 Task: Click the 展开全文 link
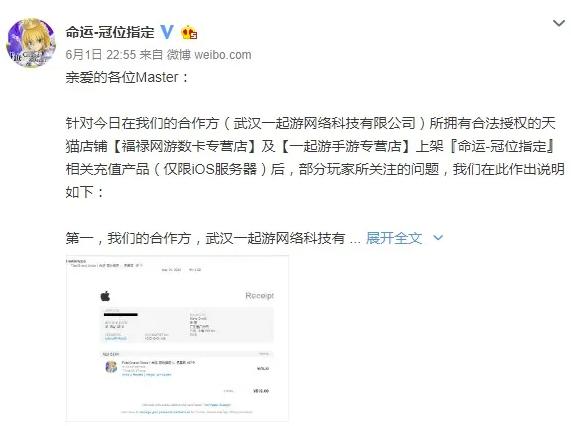point(394,238)
